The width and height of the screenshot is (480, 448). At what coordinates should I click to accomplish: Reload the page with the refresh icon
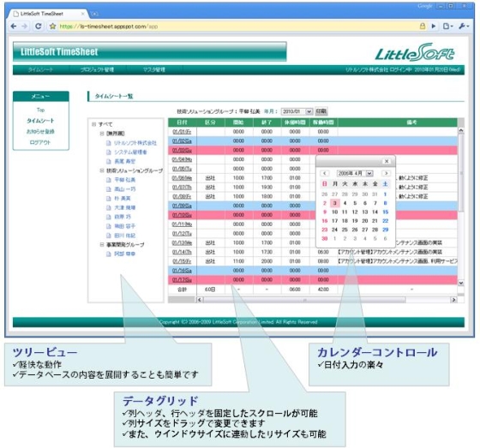(39, 27)
